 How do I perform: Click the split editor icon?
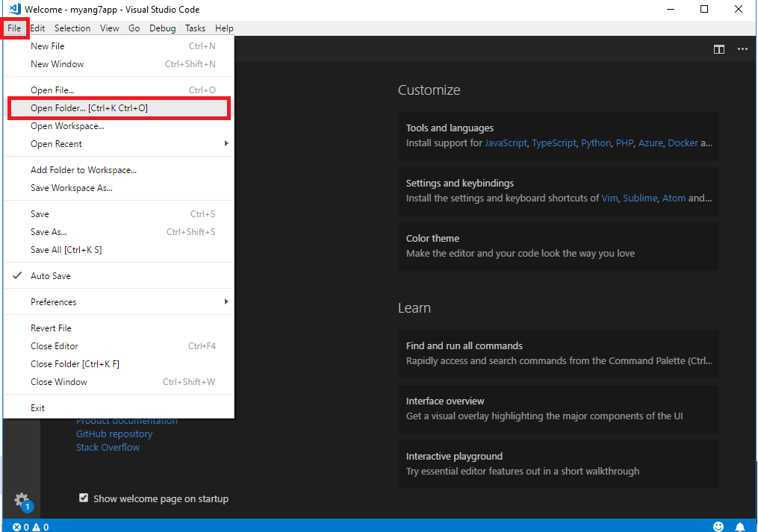pos(719,49)
